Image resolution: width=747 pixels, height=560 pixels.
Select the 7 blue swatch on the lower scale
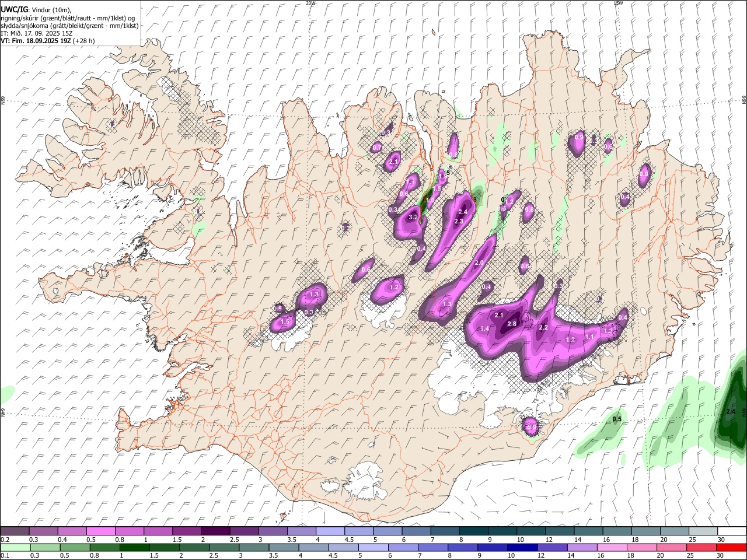pos(433,547)
